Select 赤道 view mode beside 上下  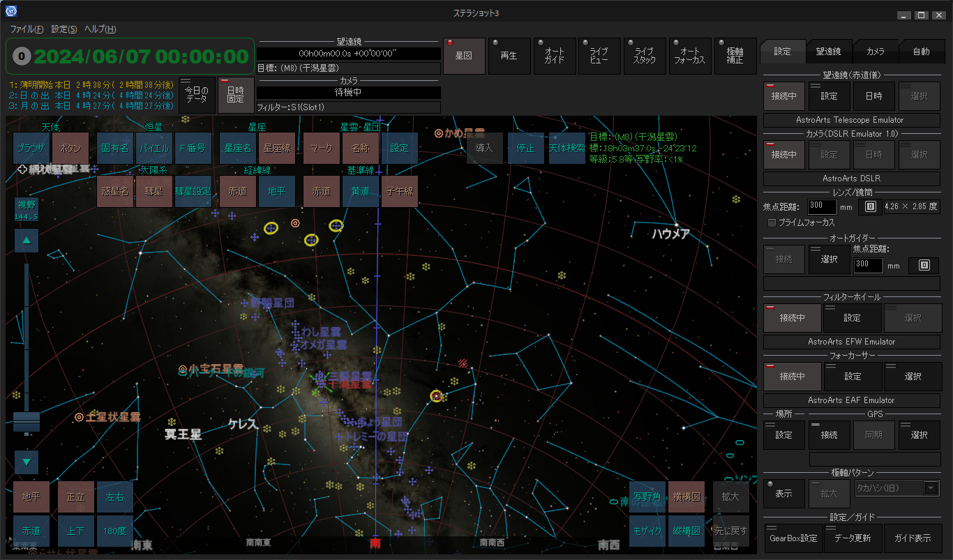coord(31,531)
